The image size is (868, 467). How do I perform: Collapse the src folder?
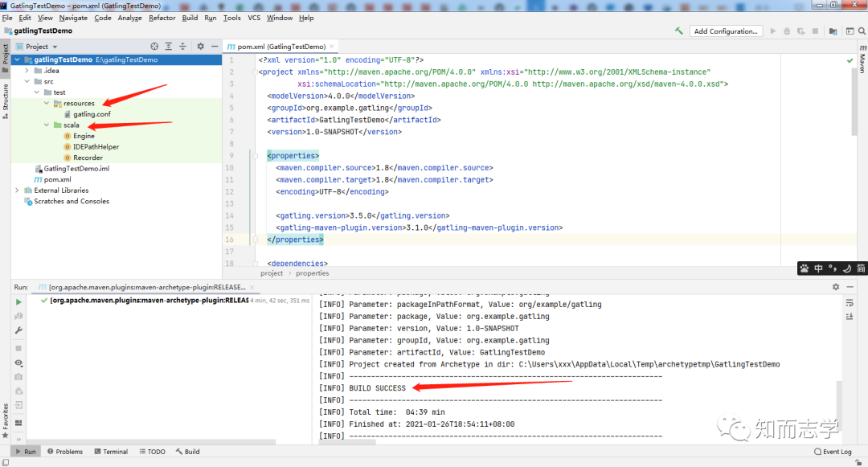click(x=27, y=81)
